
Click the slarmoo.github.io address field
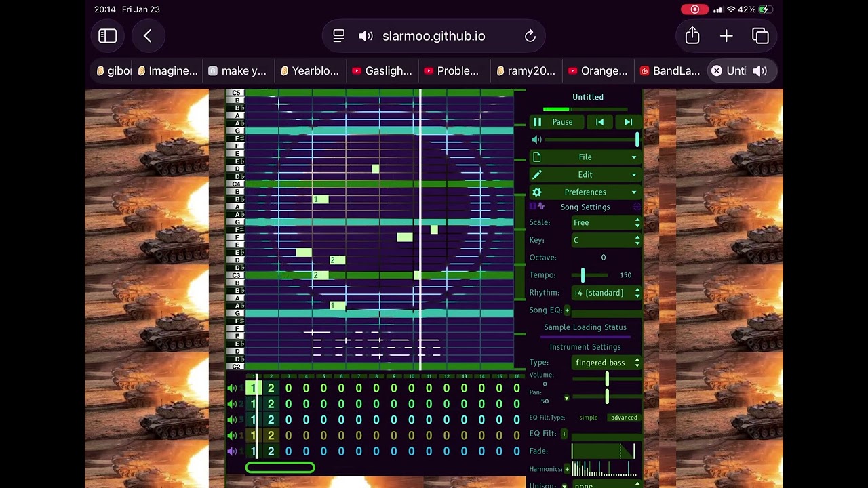(x=434, y=36)
